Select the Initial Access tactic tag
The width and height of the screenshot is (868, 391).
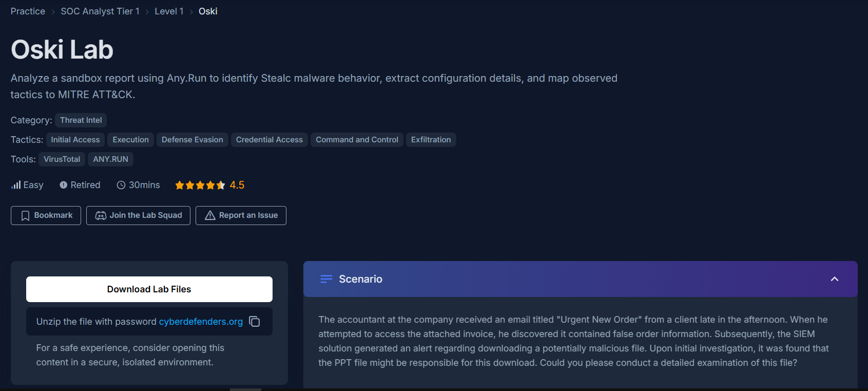click(x=75, y=140)
